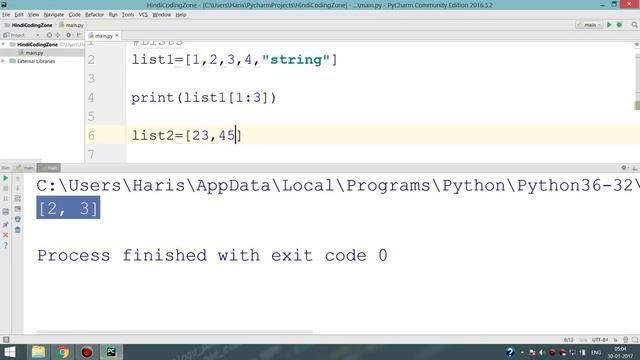Hide the Project tool window
640x360 pixels.
click(79, 35)
